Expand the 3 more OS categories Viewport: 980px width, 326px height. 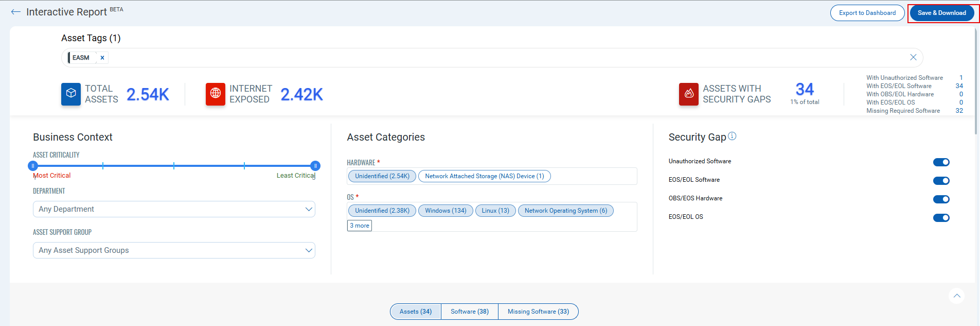(360, 226)
